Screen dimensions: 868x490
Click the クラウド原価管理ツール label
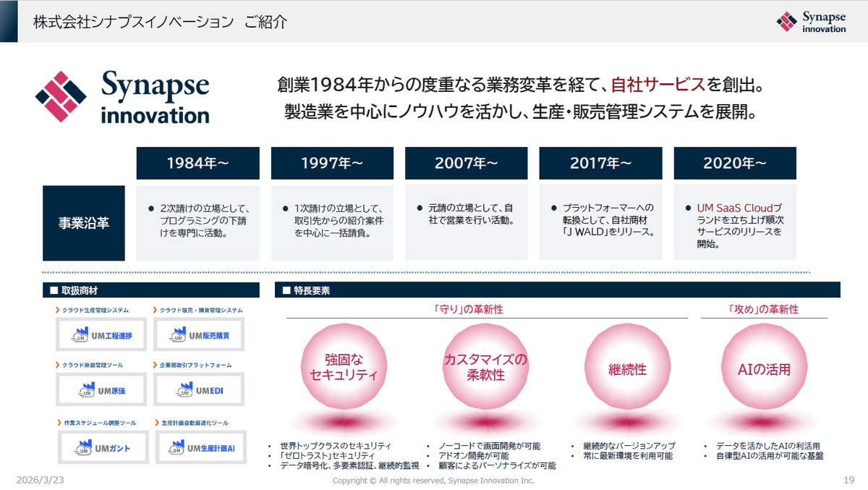click(92, 365)
